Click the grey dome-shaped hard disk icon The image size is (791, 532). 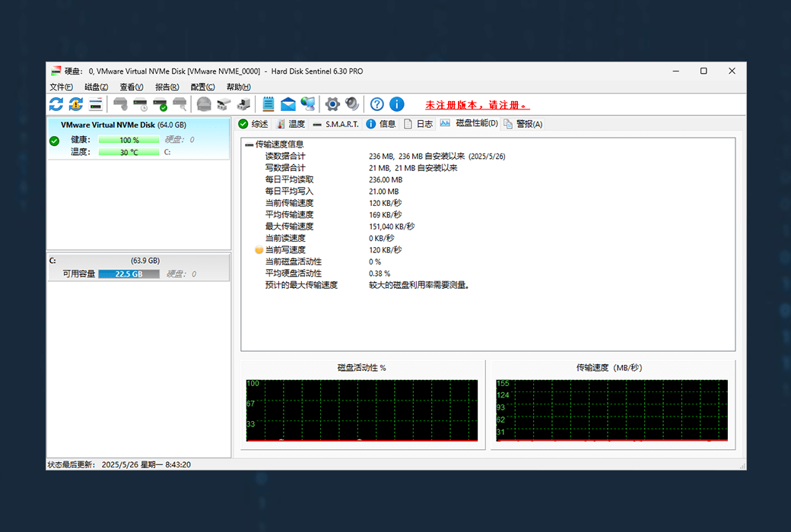point(204,104)
